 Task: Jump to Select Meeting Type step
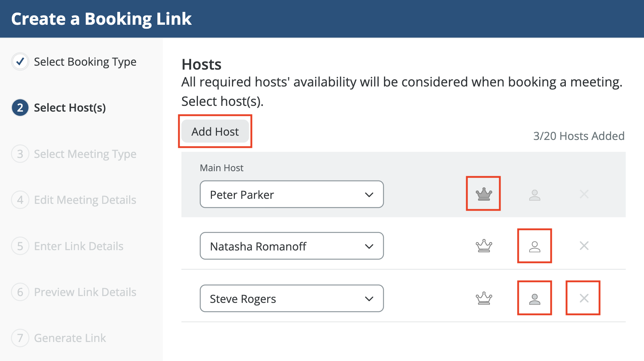coord(85,154)
